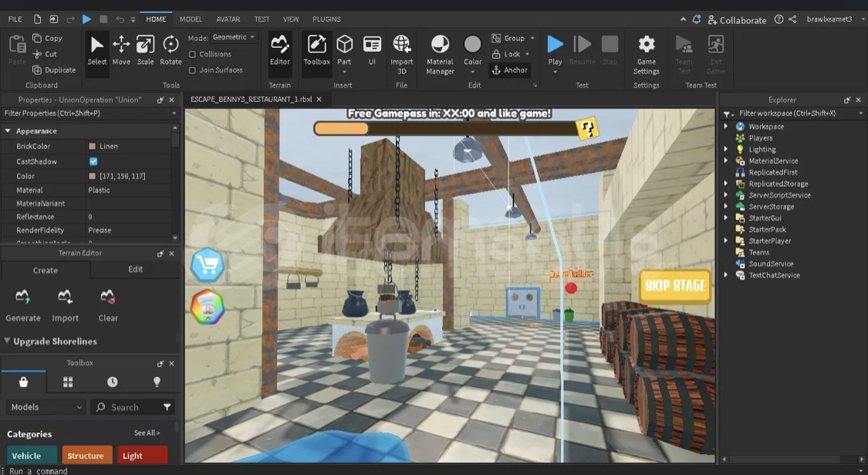This screenshot has height=475, width=868.
Task: Click the share icon in the title bar
Action: [x=792, y=19]
